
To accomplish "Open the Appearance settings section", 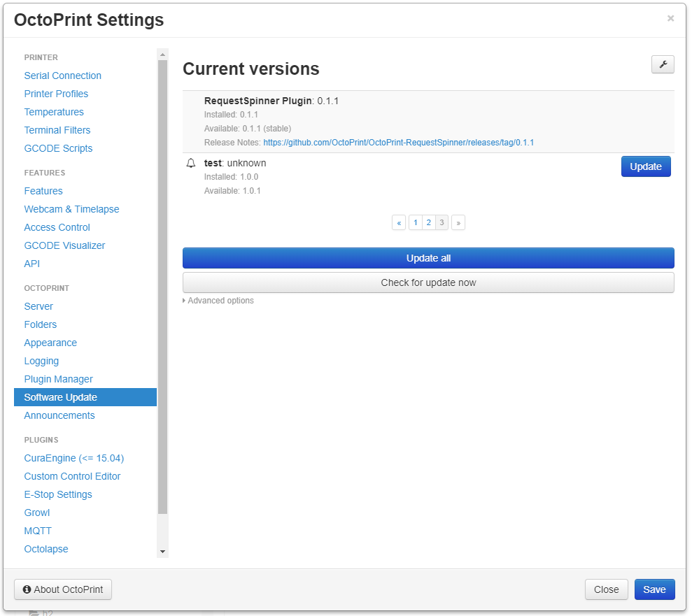I will click(x=50, y=342).
